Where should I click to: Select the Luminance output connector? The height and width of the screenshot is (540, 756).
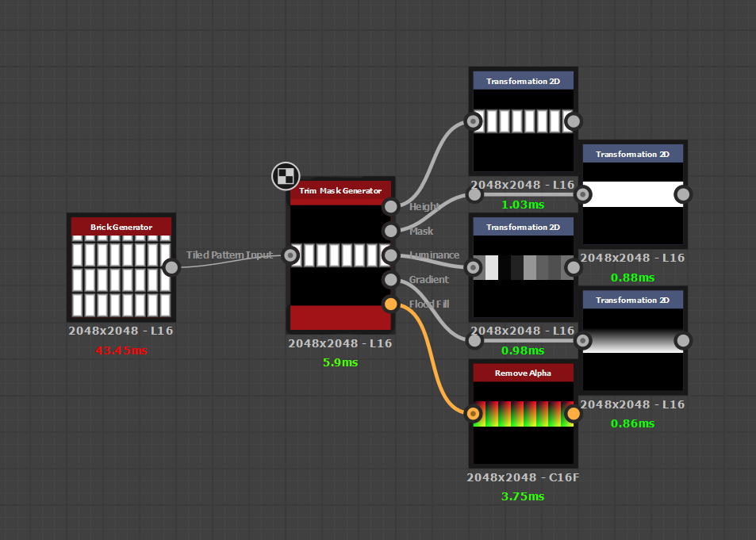[x=390, y=255]
